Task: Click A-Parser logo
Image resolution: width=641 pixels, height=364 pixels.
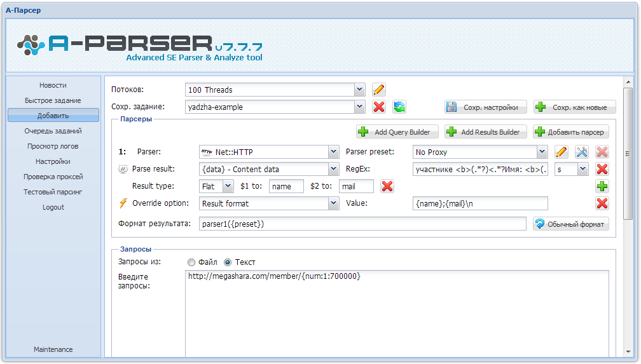Action: tap(139, 46)
